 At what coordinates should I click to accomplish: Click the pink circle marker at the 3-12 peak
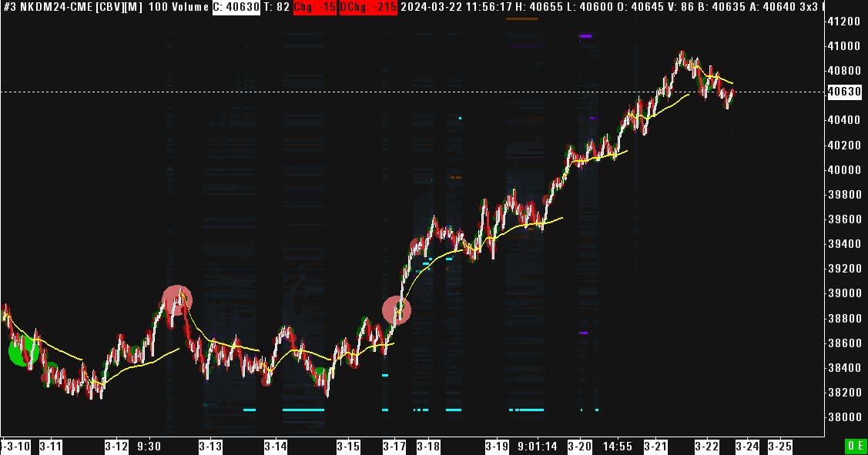point(177,300)
